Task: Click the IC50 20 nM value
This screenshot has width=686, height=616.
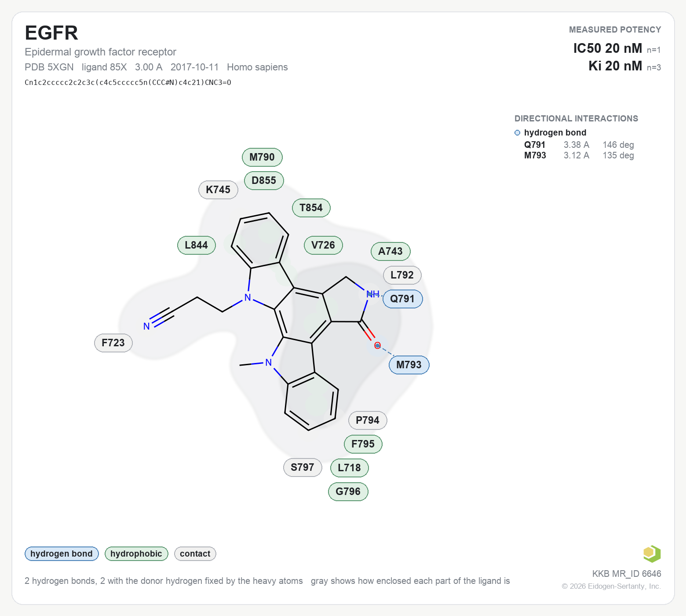Action: click(608, 48)
